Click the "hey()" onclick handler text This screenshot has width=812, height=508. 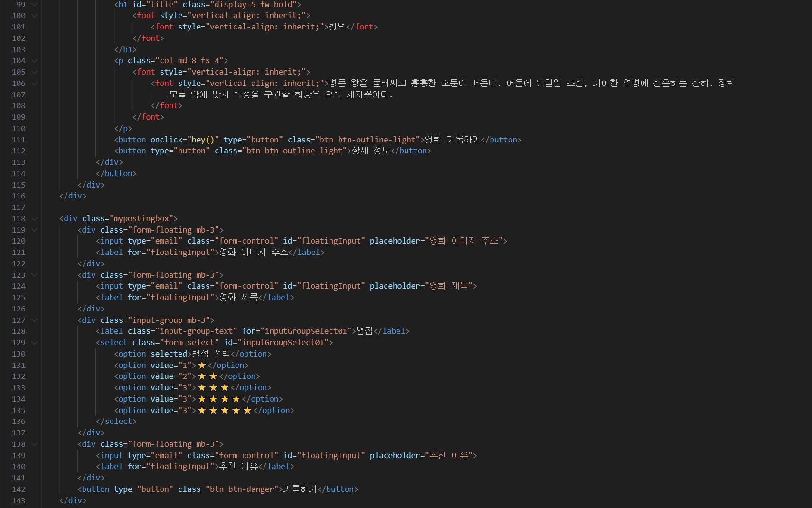(203, 140)
